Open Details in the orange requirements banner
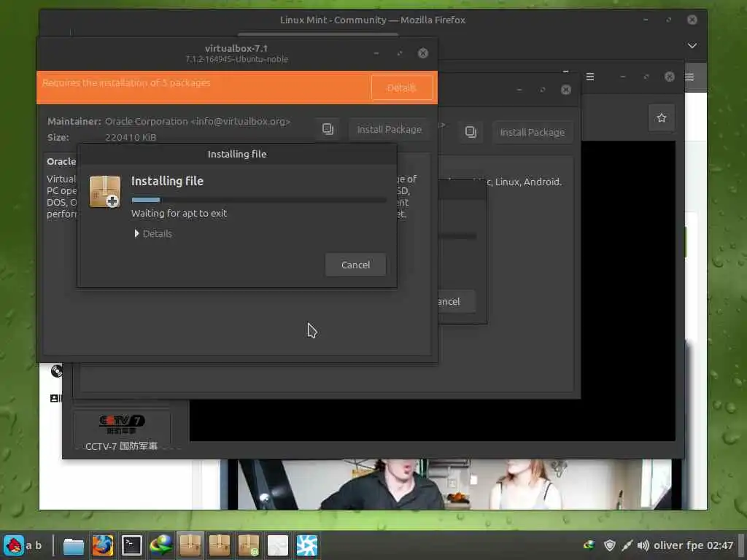The height and width of the screenshot is (560, 747). pos(402,87)
